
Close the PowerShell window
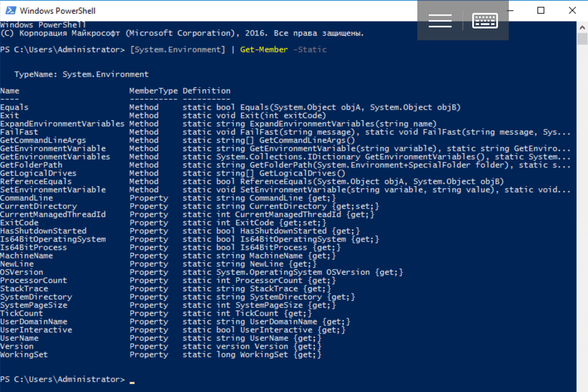[572, 11]
